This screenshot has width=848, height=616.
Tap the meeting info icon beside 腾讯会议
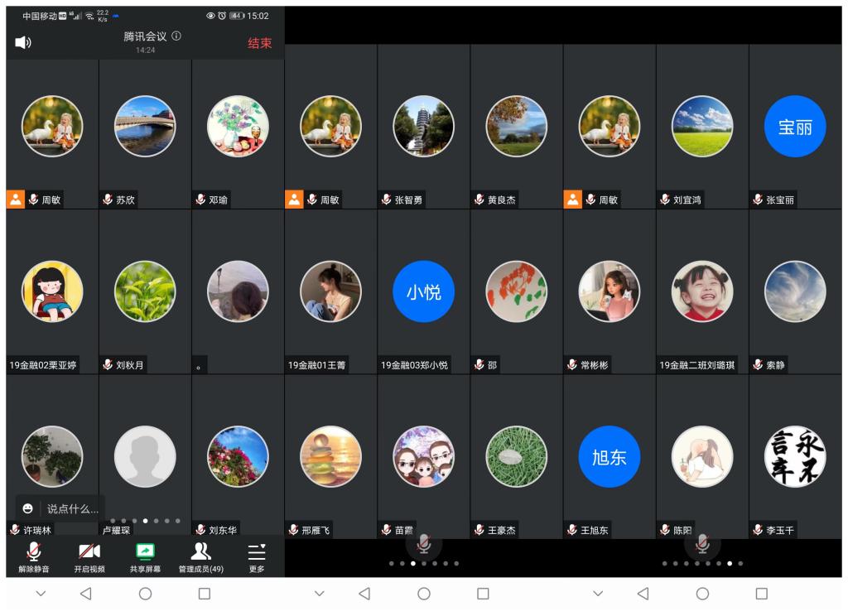[176, 36]
